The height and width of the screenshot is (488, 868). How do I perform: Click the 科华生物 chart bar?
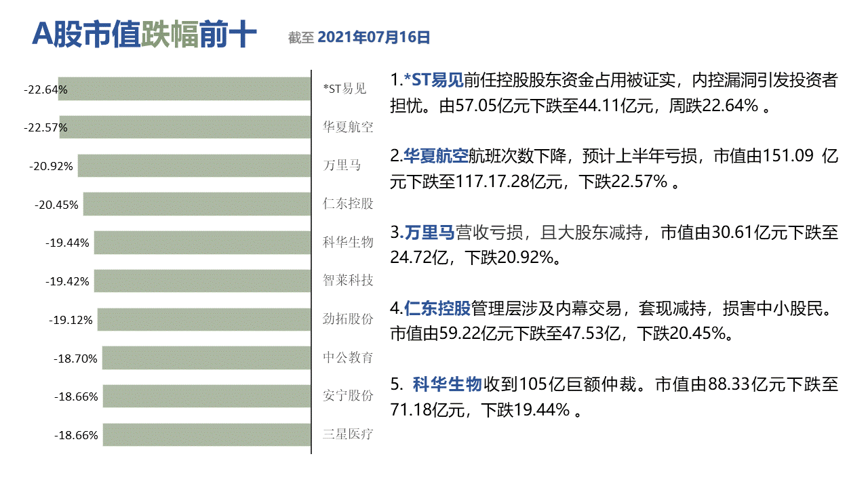[203, 243]
